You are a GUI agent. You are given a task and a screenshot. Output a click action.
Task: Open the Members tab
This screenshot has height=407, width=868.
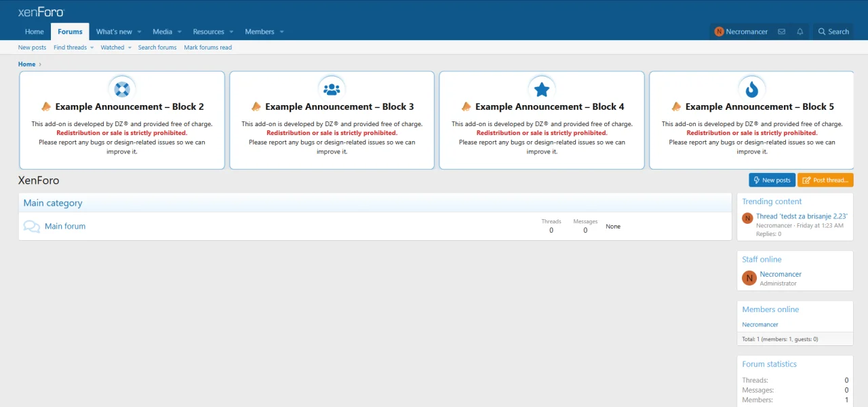(x=260, y=32)
